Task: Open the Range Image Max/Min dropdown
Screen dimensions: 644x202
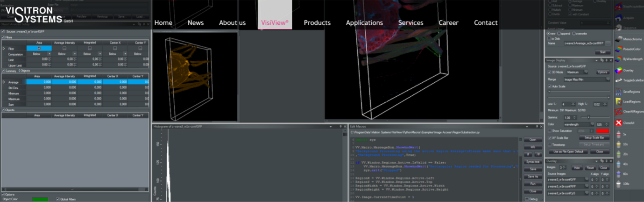Action: tap(587, 79)
